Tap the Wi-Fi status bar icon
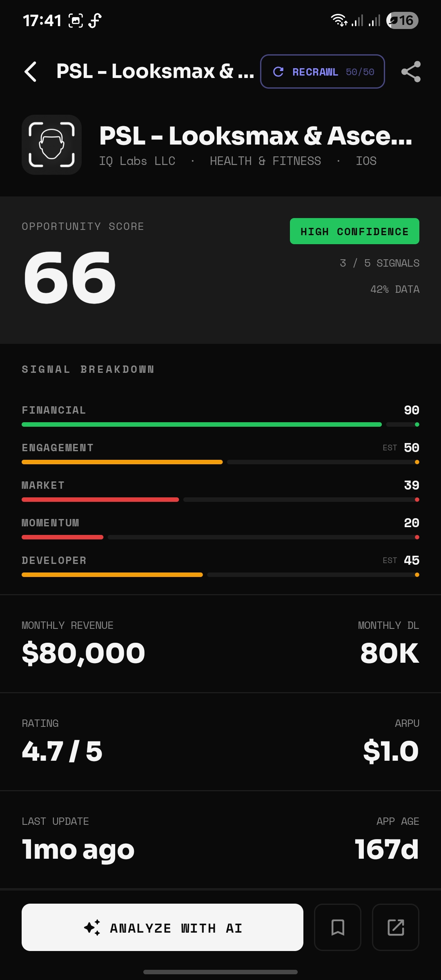 (338, 20)
